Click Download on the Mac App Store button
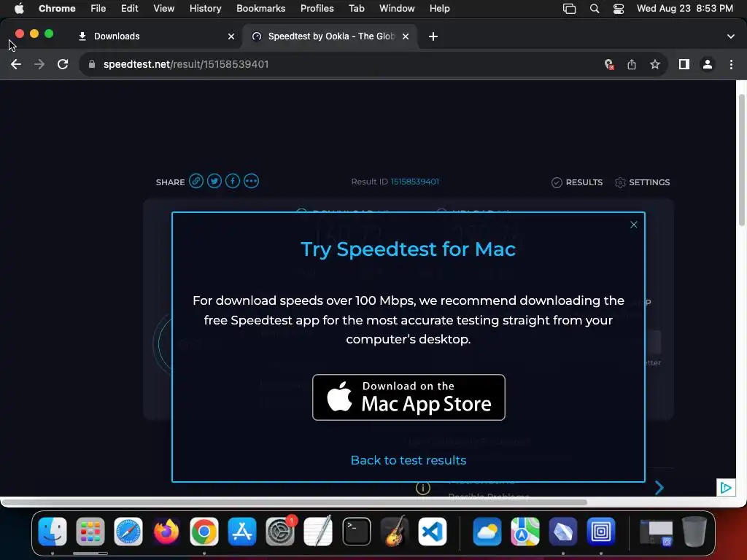 pos(409,397)
